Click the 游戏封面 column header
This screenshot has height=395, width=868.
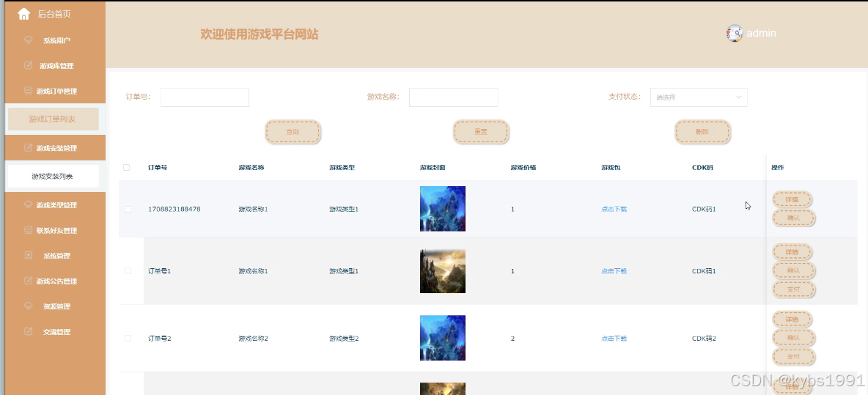[433, 167]
